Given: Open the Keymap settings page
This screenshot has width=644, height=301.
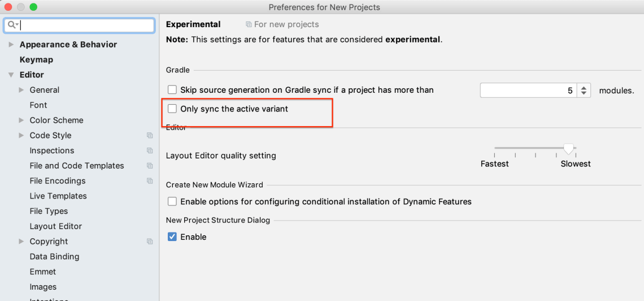Looking at the screenshot, I should 36,59.
